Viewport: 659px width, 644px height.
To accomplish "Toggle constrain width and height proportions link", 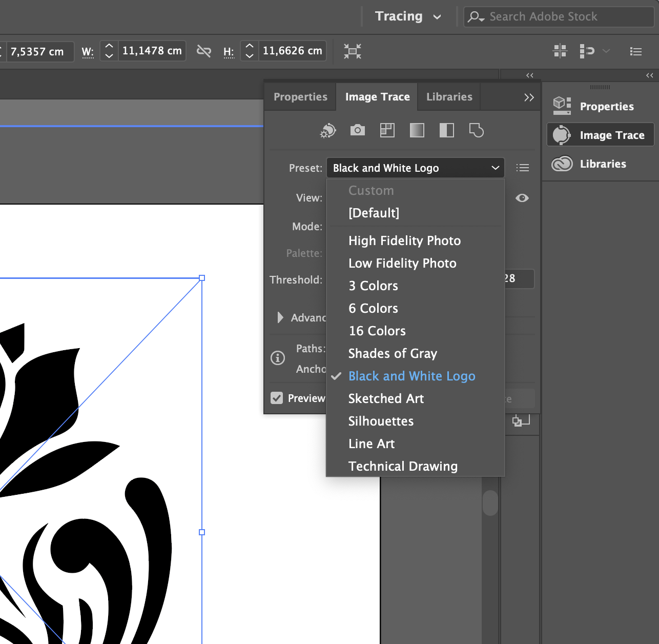I will click(204, 51).
